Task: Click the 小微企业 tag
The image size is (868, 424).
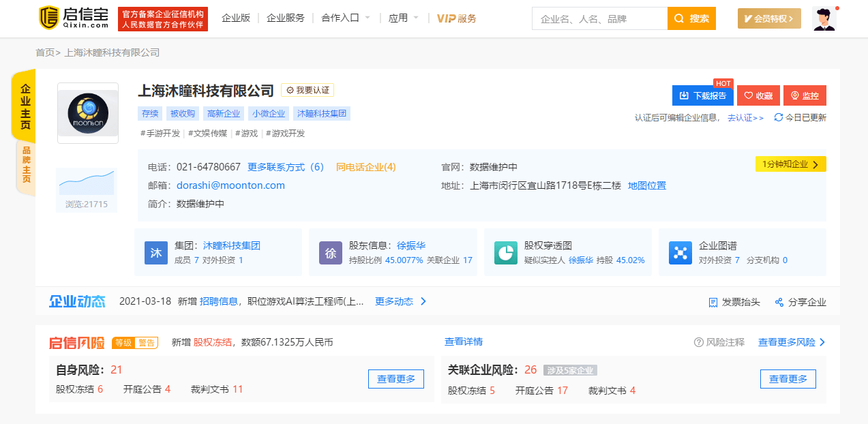Action: click(269, 114)
